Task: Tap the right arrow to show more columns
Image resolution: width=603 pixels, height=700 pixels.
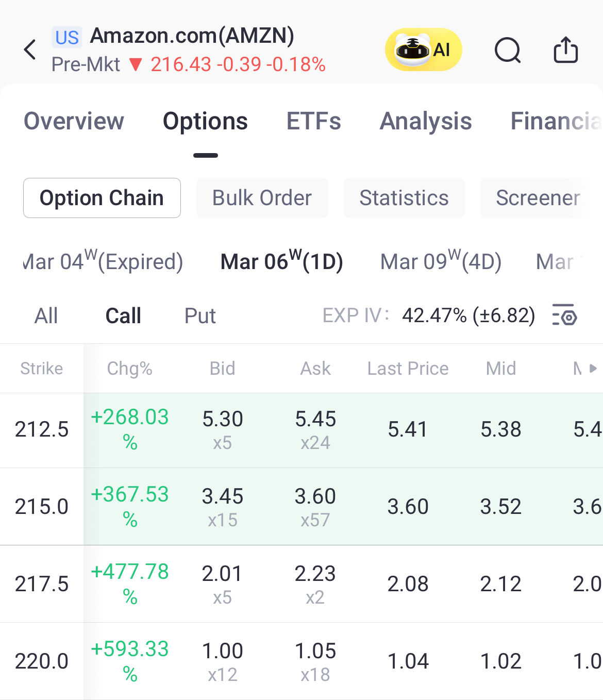Action: [x=593, y=368]
